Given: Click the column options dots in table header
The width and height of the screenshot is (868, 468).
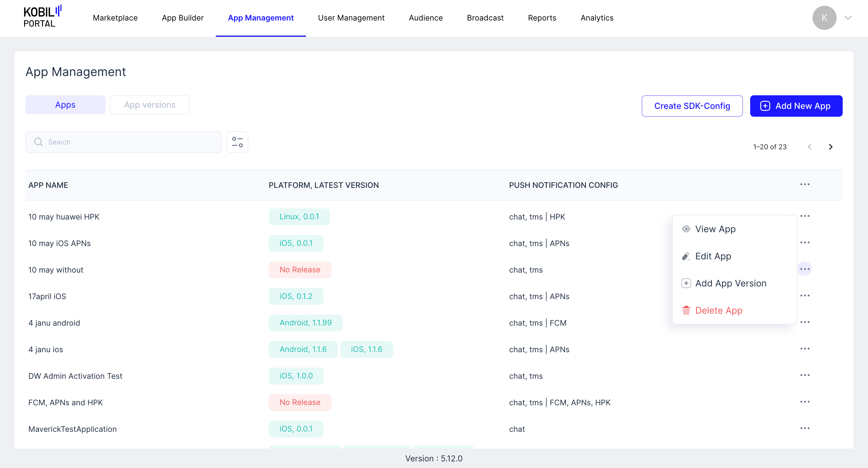Looking at the screenshot, I should tap(805, 185).
